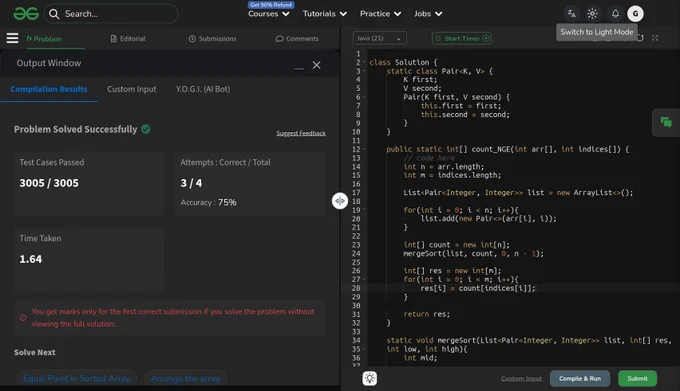The width and height of the screenshot is (680, 391).
Task: Expand the Jobs dropdown
Action: click(428, 14)
